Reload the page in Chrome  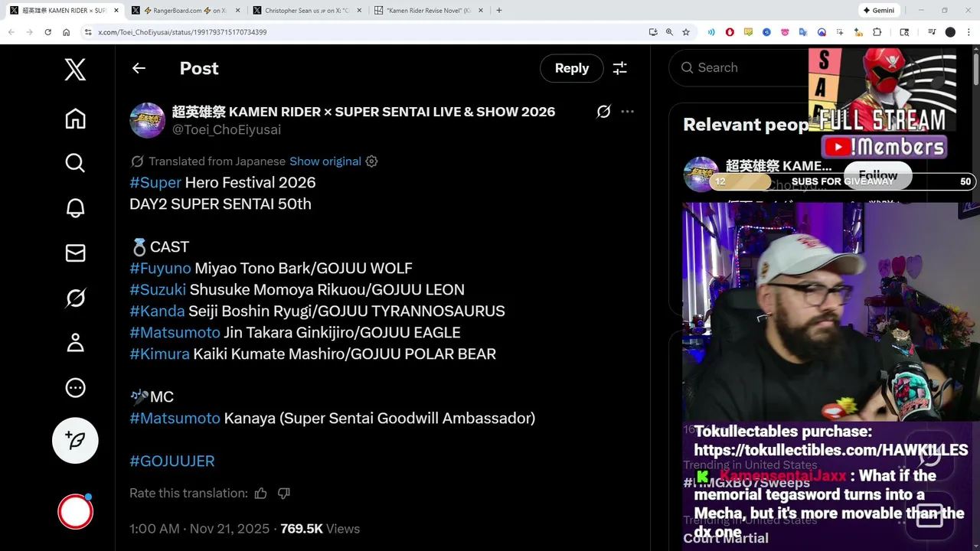pyautogui.click(x=47, y=32)
